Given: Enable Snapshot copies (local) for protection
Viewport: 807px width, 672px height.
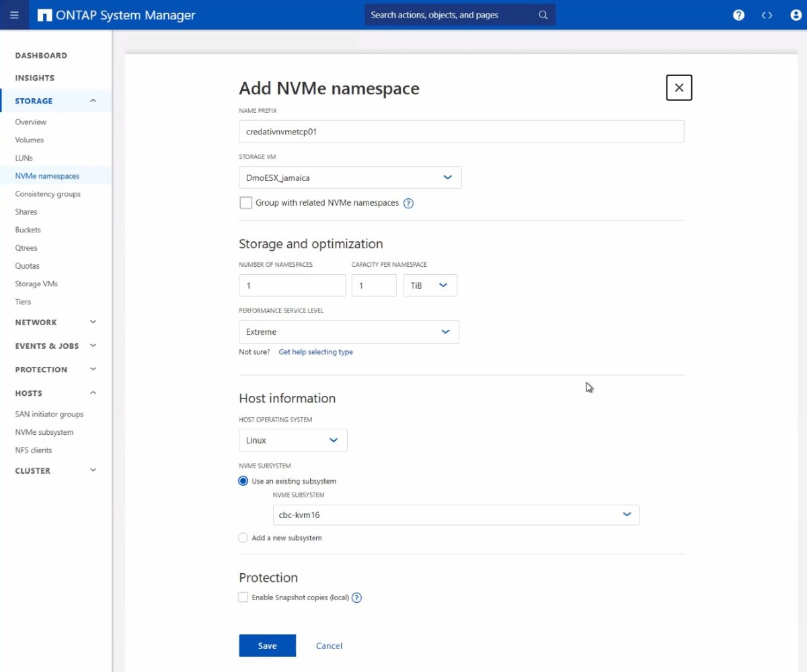Looking at the screenshot, I should (243, 597).
